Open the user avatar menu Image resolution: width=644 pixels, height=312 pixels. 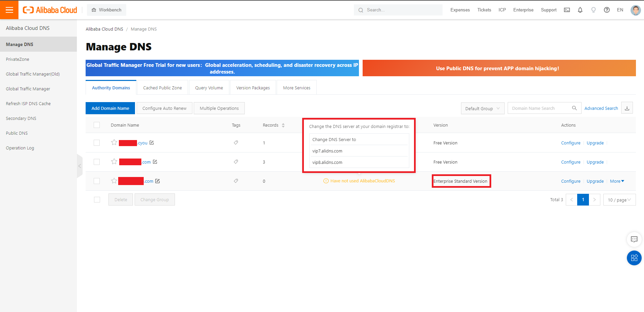click(635, 10)
